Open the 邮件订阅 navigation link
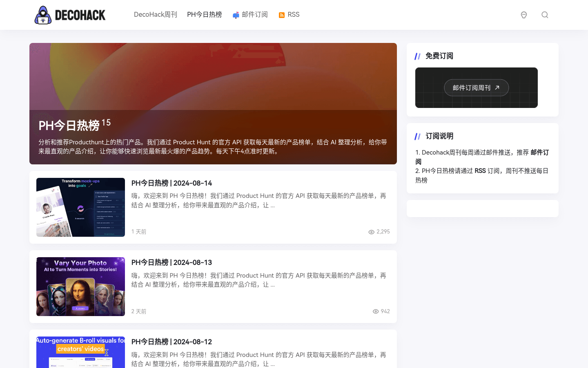Screen dimensions: 588x368 coord(254,15)
